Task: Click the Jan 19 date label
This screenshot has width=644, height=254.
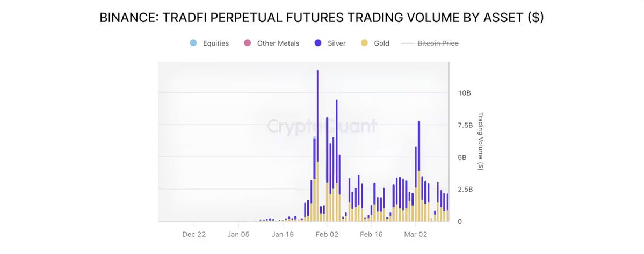Action: click(283, 234)
